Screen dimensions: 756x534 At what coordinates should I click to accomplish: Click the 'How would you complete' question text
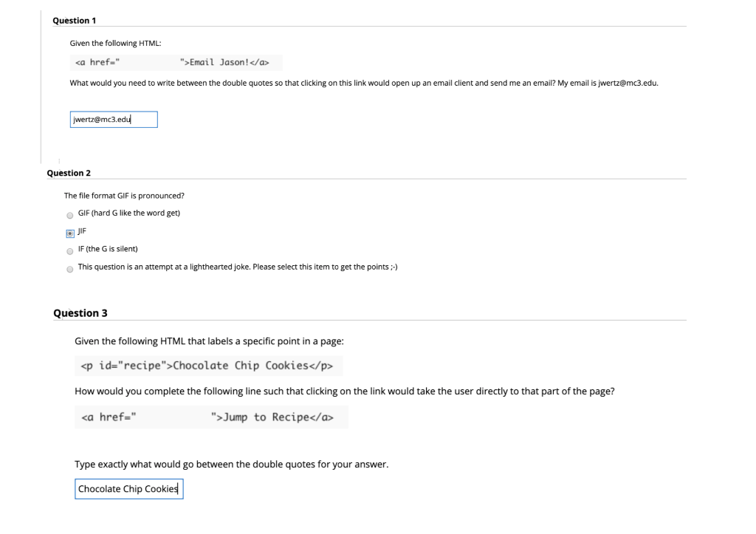[x=344, y=391]
